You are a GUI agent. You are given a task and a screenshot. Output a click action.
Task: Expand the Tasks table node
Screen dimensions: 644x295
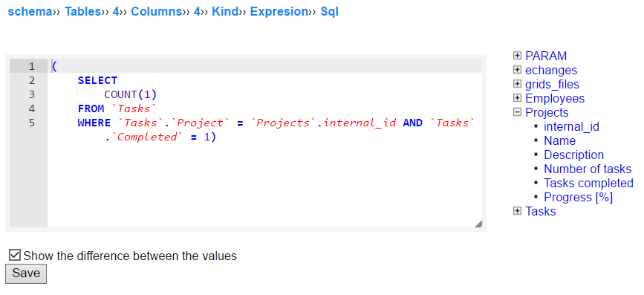(517, 211)
